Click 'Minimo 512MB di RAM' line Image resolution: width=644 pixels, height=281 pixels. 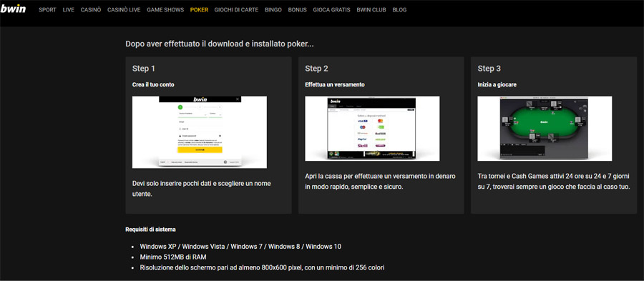[x=173, y=257]
